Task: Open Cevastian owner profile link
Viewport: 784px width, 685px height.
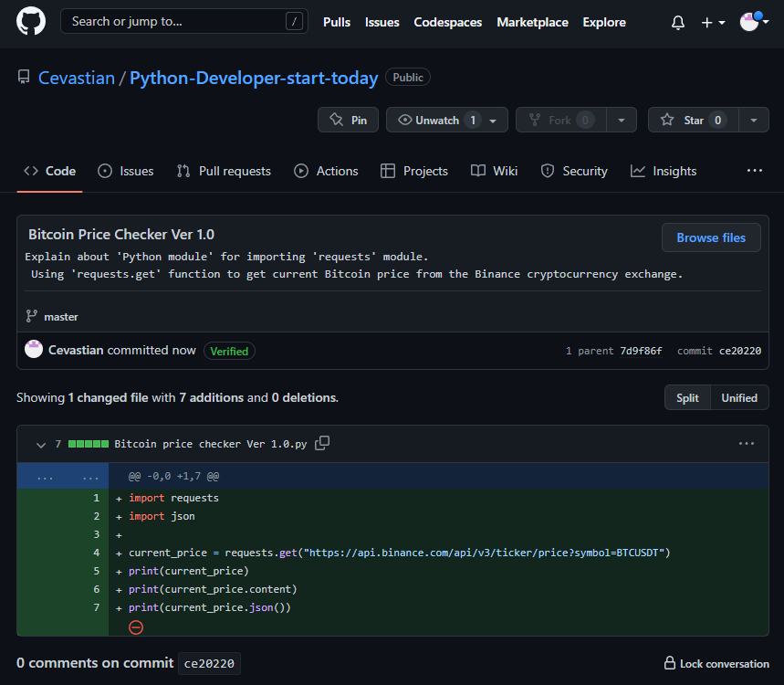Action: (77, 78)
